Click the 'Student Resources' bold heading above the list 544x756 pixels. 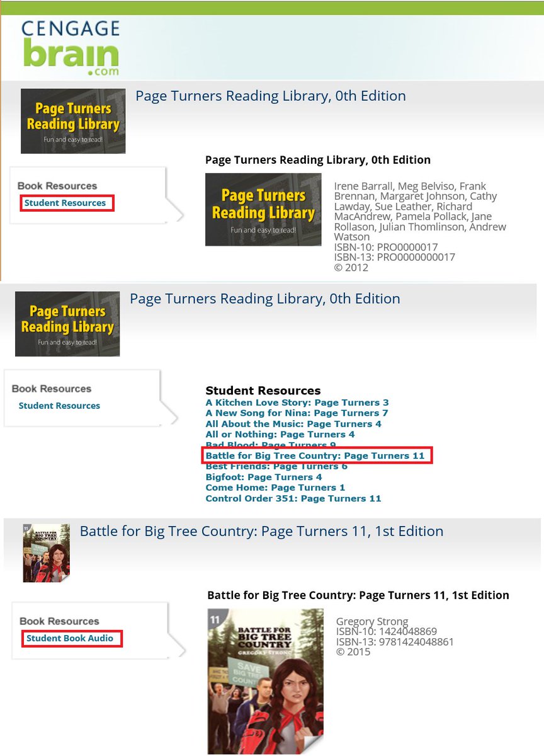pyautogui.click(x=263, y=391)
